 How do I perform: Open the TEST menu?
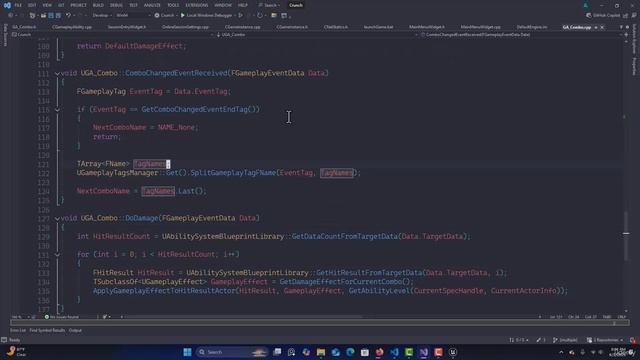click(133, 5)
